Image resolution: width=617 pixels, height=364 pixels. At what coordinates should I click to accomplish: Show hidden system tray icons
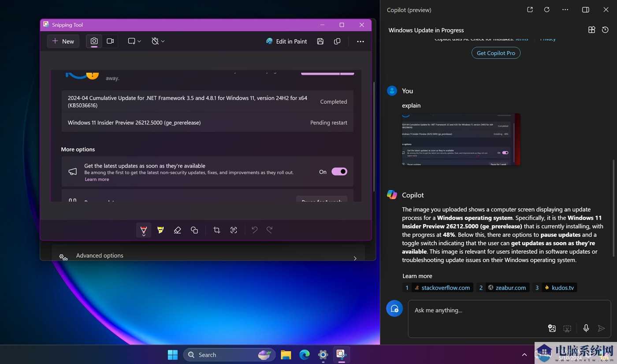(x=524, y=355)
